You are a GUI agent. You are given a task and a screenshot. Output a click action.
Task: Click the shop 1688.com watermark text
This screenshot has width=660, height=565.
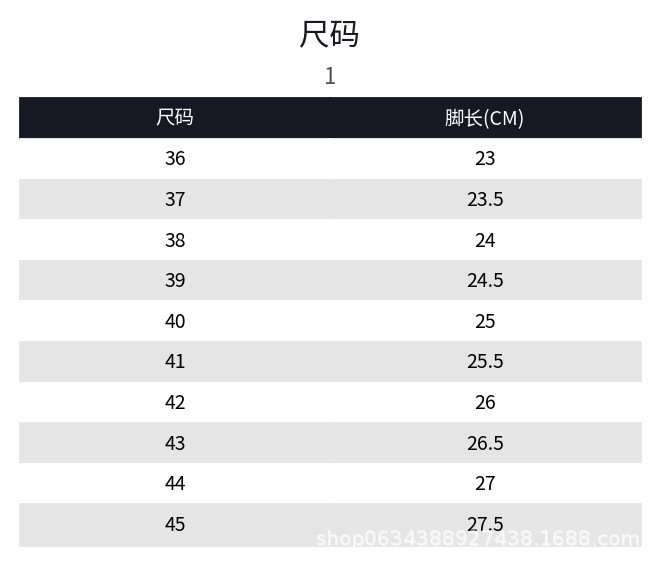(x=477, y=540)
